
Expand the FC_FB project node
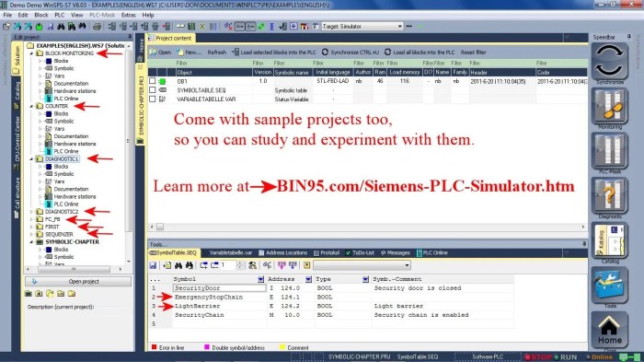pos(31,219)
